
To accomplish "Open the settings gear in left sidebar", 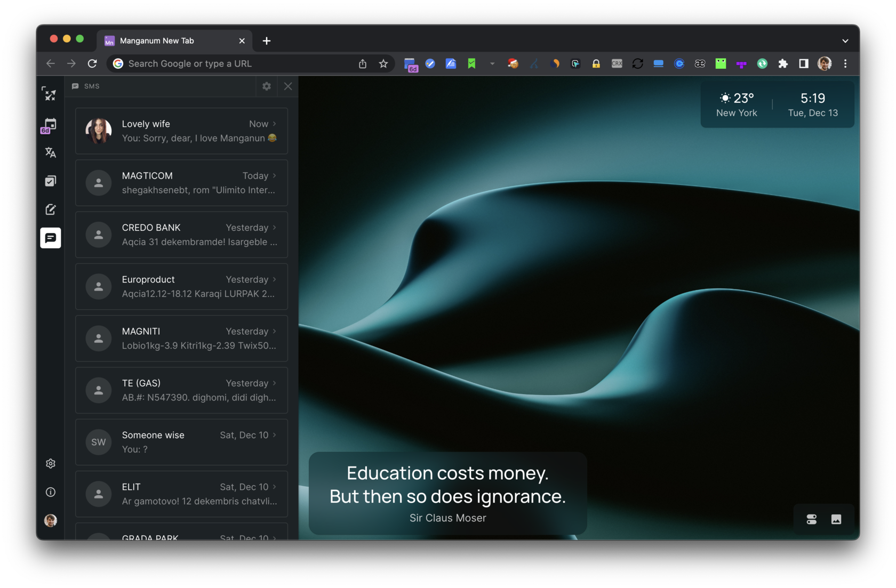I will 51,464.
